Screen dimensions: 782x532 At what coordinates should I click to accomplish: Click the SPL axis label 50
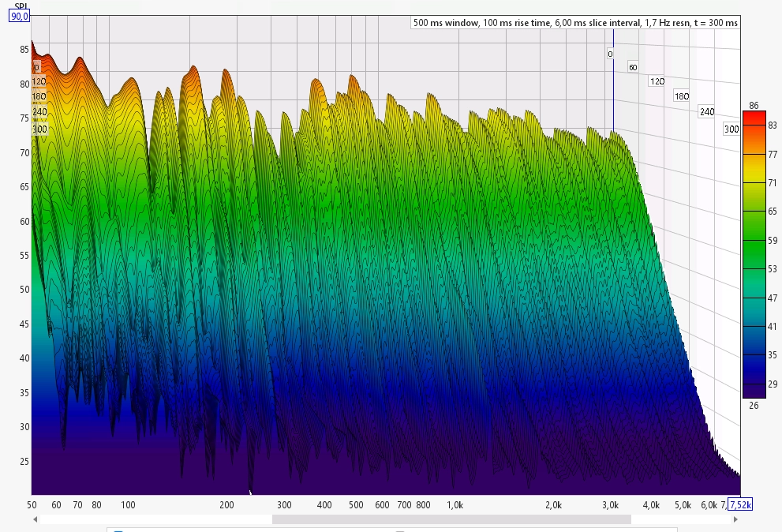(x=24, y=290)
